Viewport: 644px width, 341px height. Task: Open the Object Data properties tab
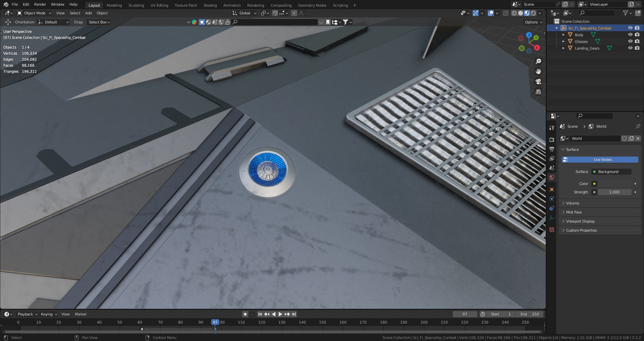tap(552, 218)
